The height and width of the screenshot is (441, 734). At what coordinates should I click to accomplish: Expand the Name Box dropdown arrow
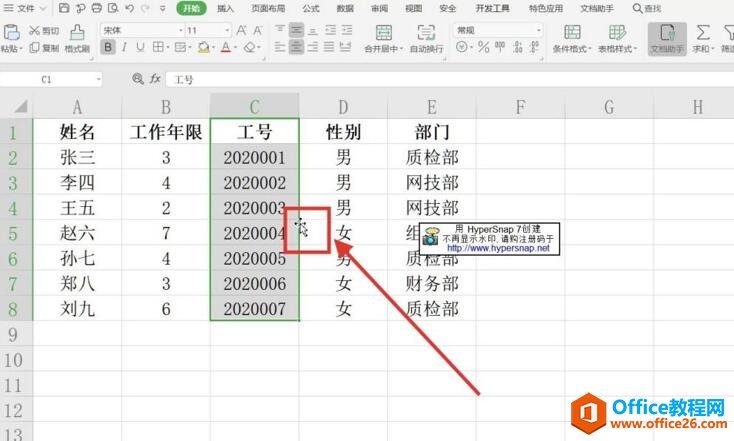coord(98,79)
